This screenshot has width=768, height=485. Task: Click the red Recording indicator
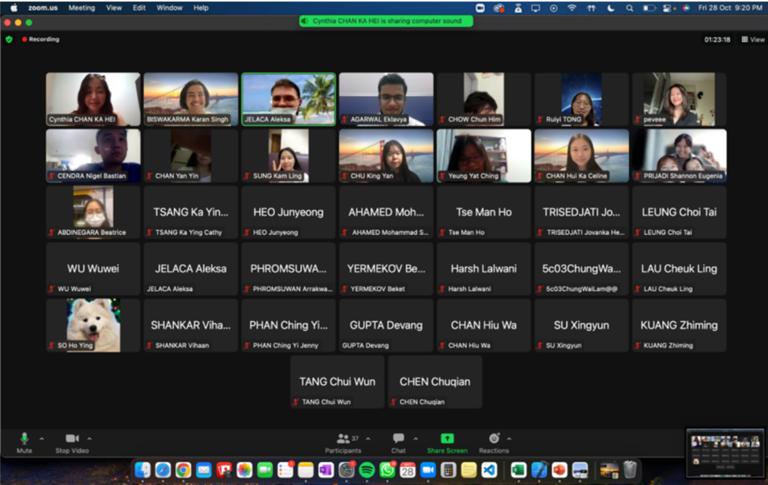pyautogui.click(x=41, y=39)
